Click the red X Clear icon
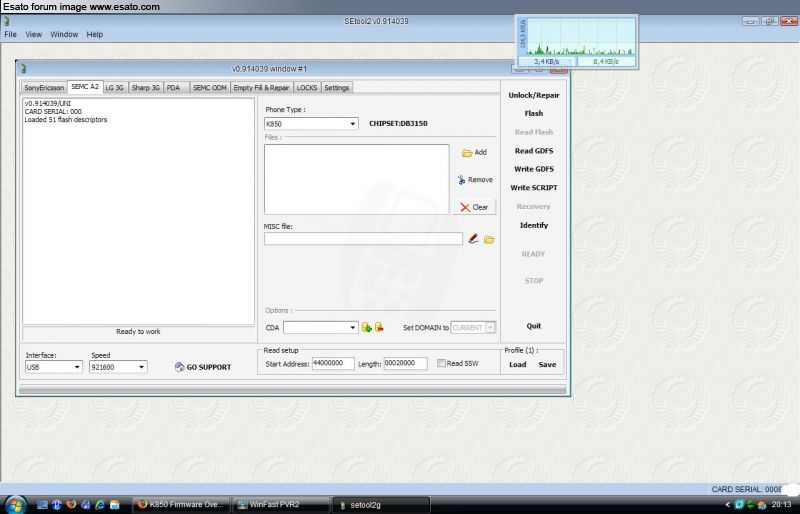 (465, 207)
